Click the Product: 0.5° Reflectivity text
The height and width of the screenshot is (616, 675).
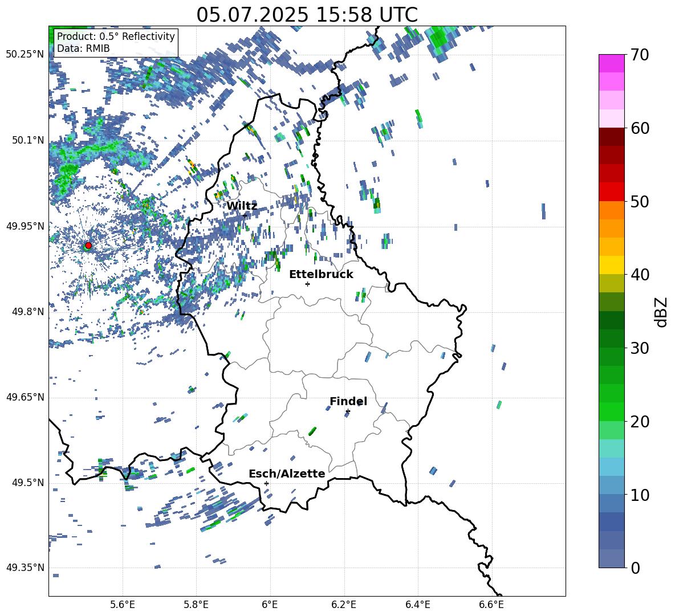116,36
